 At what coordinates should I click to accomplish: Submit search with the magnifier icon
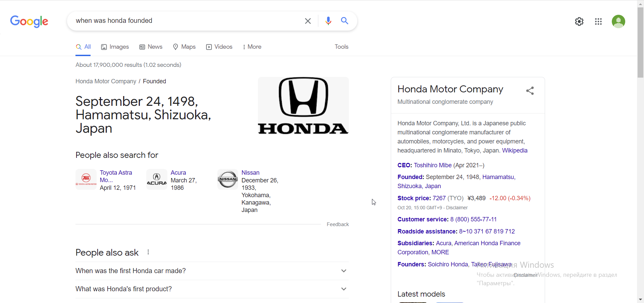pyautogui.click(x=344, y=21)
